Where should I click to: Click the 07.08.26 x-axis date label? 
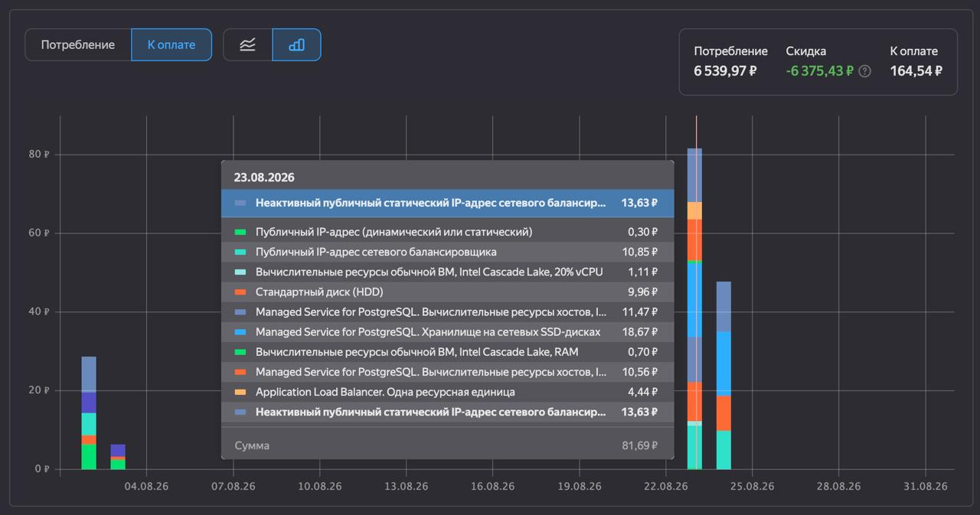click(234, 486)
